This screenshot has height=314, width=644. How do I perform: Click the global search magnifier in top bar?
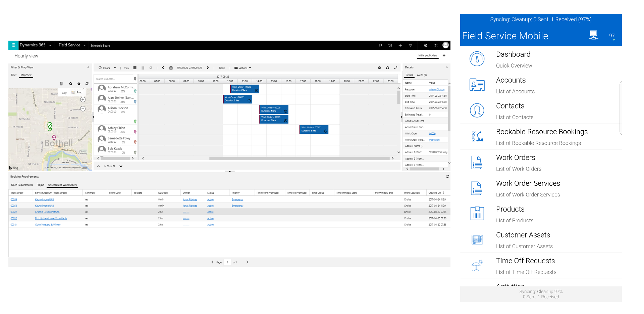pos(380,45)
